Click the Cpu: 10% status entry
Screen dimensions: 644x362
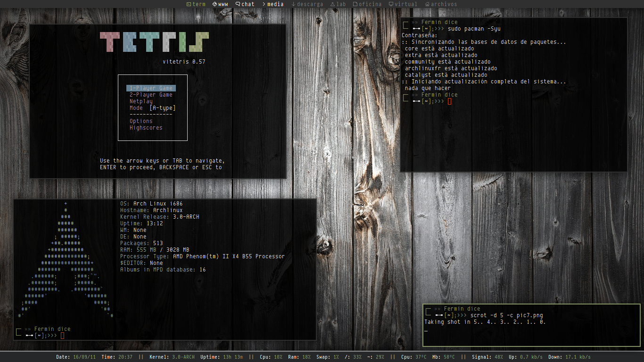click(271, 357)
